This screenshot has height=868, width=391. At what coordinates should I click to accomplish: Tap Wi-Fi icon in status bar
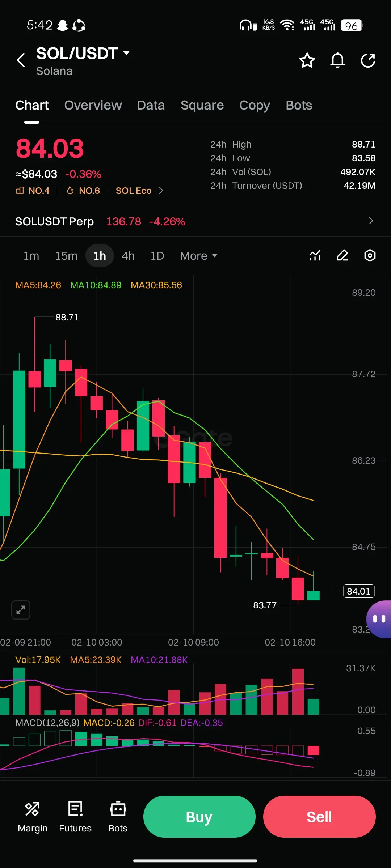tap(287, 25)
